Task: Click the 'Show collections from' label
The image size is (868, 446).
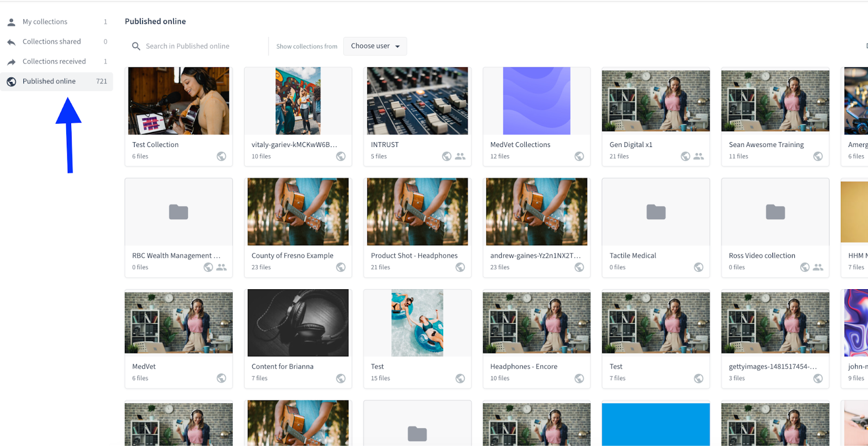Action: (x=307, y=47)
